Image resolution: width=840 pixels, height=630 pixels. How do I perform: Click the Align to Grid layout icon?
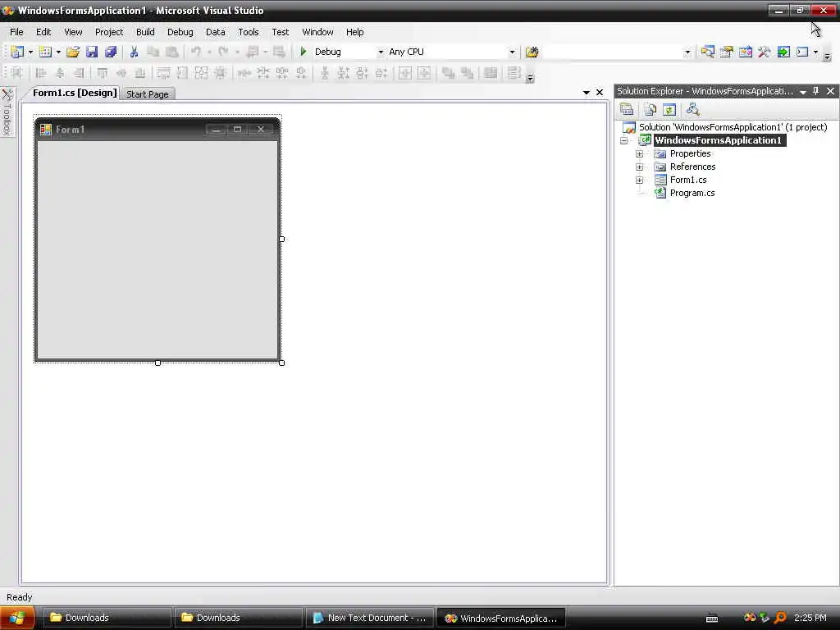[16, 73]
